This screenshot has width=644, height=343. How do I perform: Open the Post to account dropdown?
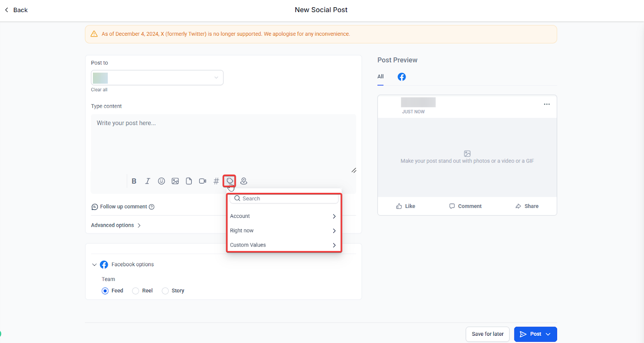[x=157, y=78]
